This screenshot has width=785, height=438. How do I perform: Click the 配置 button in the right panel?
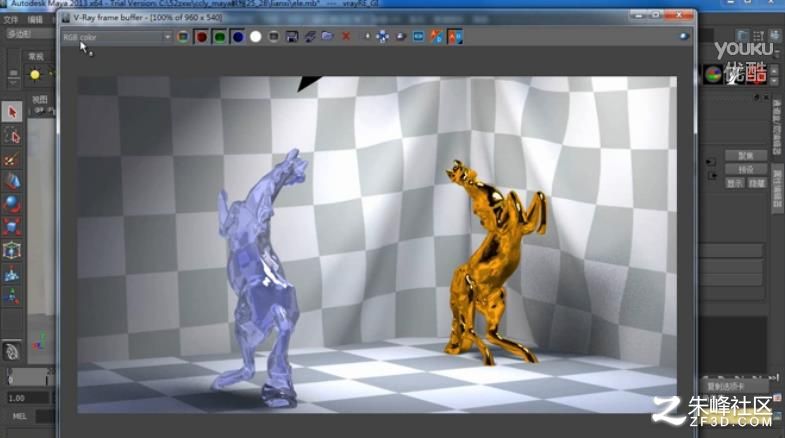pos(745,156)
